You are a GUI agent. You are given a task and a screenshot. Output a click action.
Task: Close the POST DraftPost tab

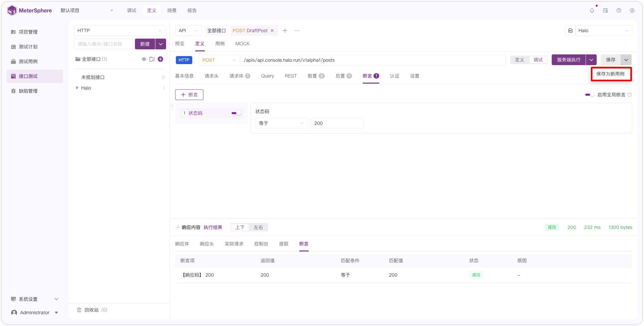tap(272, 31)
